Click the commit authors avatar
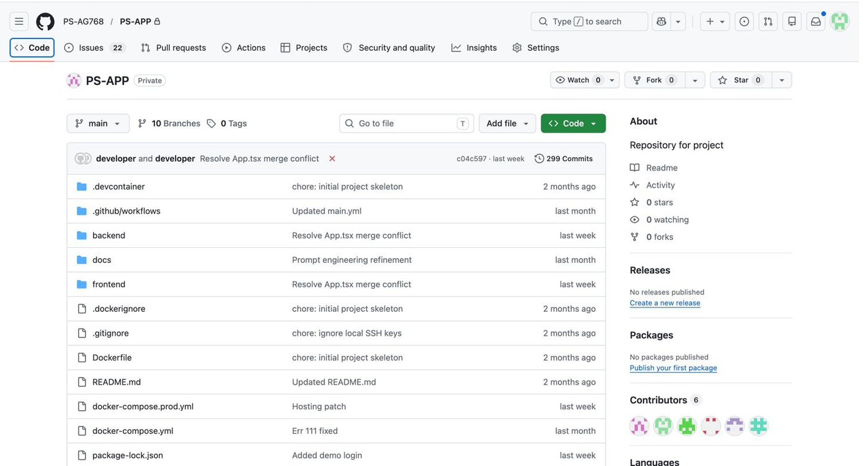This screenshot has height=466, width=868. point(82,159)
